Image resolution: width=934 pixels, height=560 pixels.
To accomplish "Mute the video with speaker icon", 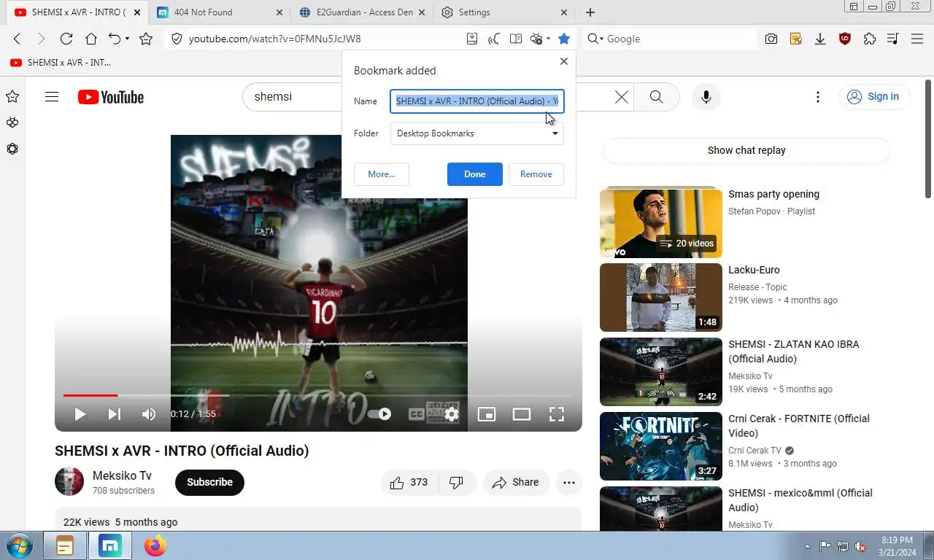I will (x=149, y=414).
